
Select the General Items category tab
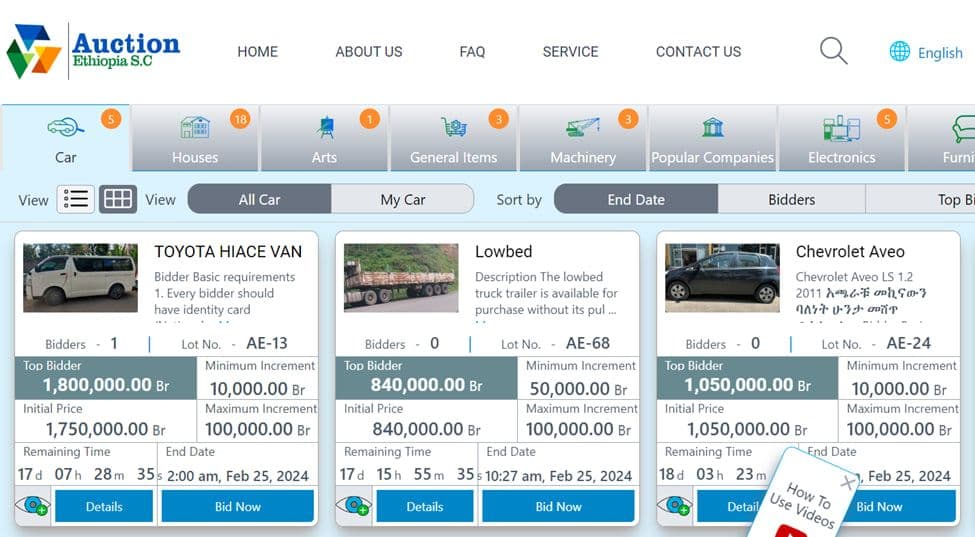(x=453, y=138)
